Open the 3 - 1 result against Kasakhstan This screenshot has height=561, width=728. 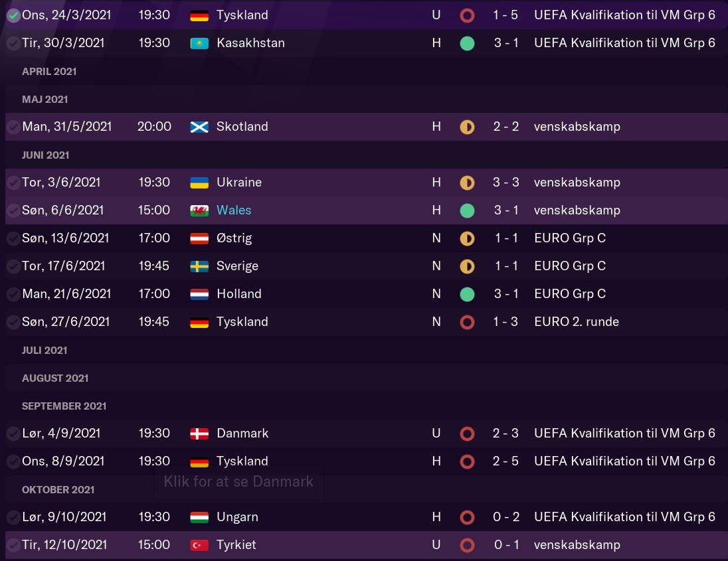click(x=505, y=43)
